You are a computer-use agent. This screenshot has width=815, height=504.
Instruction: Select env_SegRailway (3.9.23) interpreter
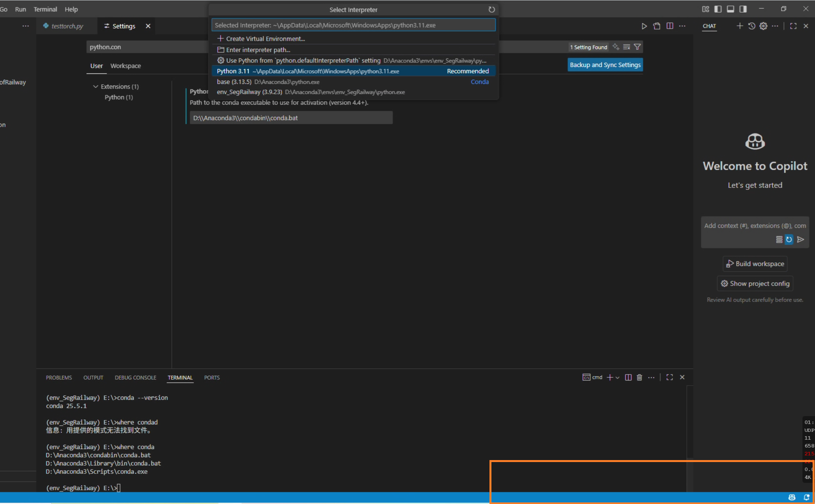[x=353, y=92]
